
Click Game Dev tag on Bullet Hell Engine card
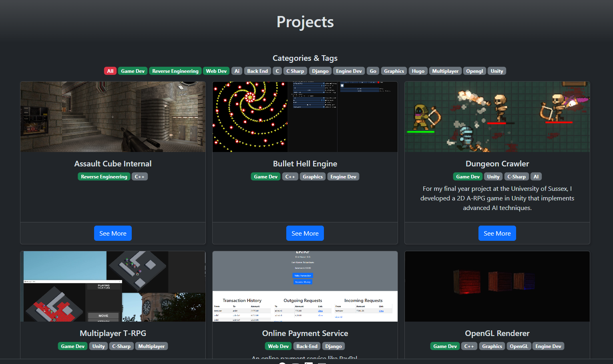pos(266,176)
